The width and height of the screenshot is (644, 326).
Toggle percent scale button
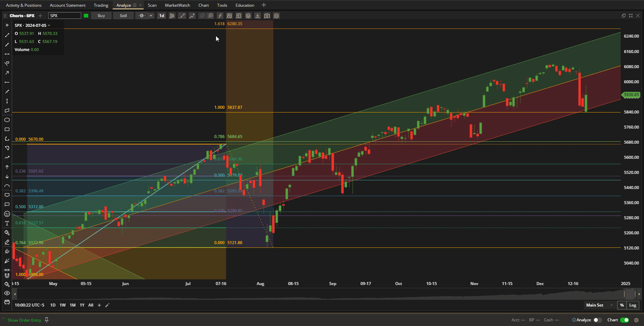coord(622,305)
